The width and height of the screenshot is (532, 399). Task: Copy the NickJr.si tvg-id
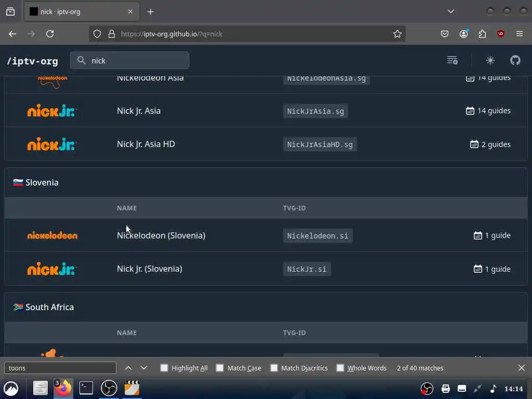(x=307, y=269)
